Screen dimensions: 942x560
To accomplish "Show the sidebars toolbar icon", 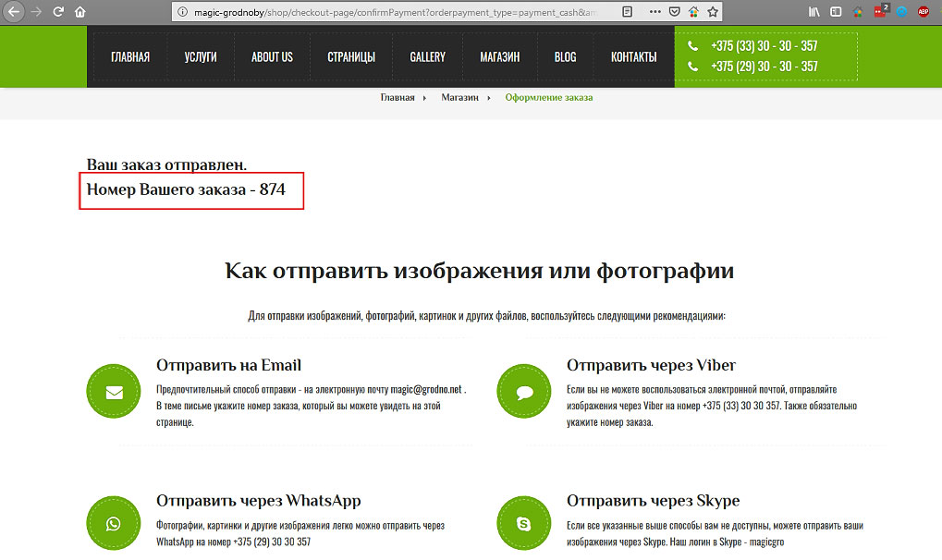I will pyautogui.click(x=836, y=12).
